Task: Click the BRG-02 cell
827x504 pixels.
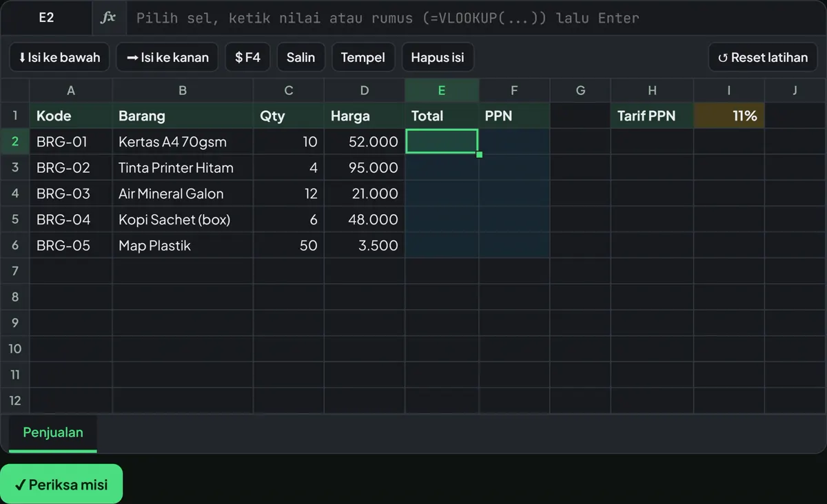Action: [71, 167]
